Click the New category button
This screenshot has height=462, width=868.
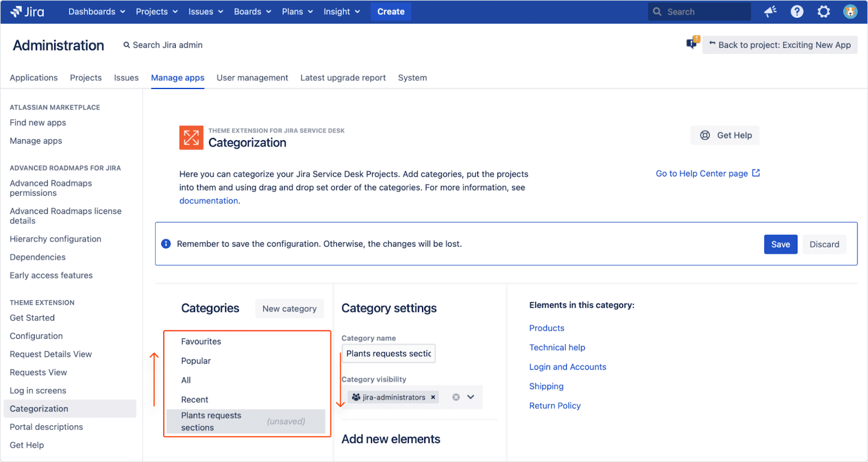pyautogui.click(x=289, y=308)
